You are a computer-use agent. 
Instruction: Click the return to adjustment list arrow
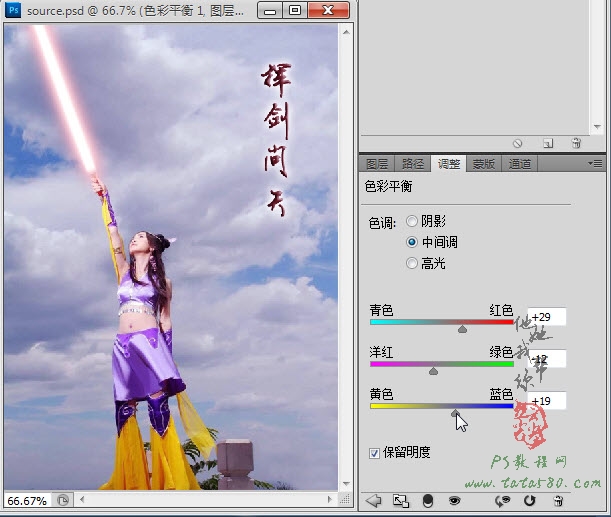(374, 501)
